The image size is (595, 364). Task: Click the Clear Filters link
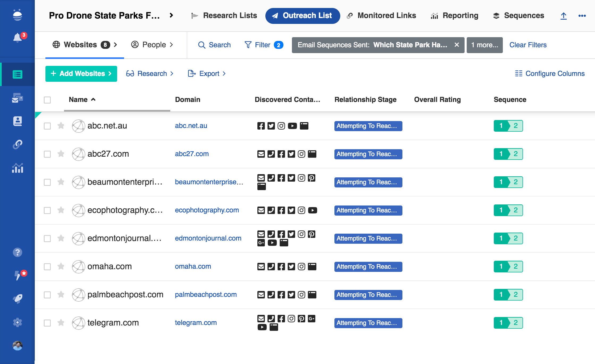[x=528, y=45]
